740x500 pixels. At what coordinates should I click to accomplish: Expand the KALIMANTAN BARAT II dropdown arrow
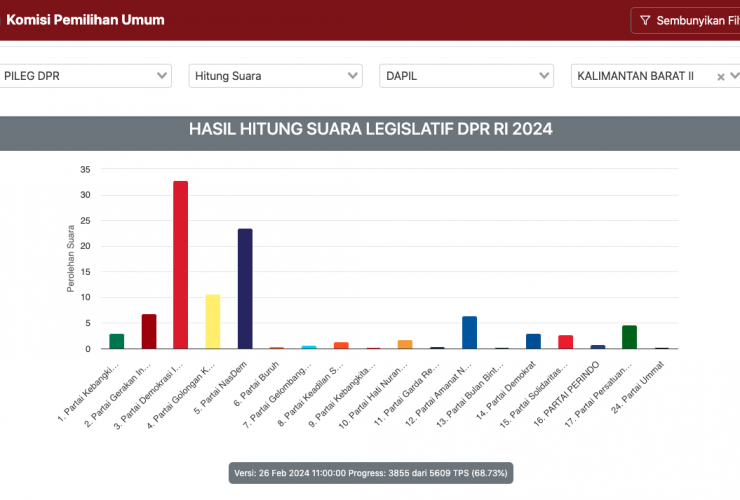[733, 77]
